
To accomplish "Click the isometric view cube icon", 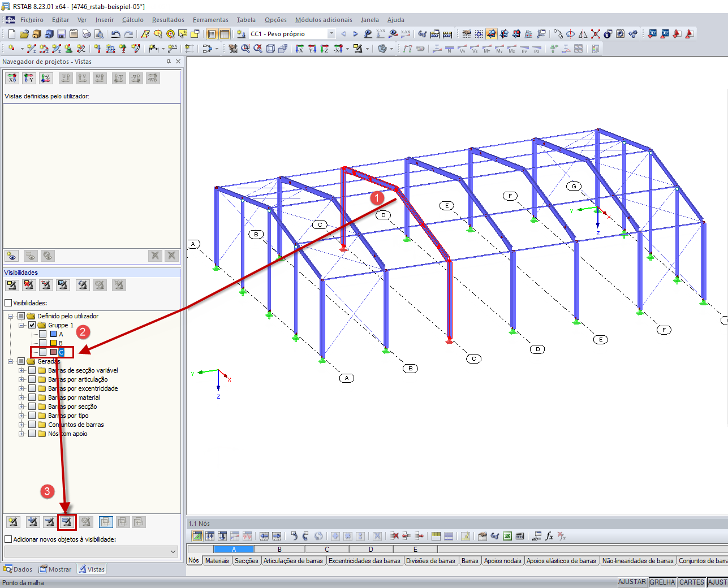I will [270, 49].
